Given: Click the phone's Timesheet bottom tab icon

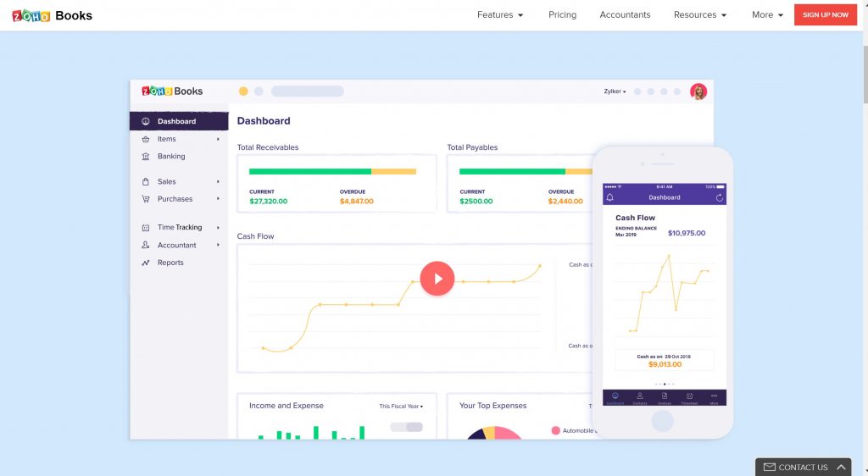Looking at the screenshot, I should coord(689,397).
